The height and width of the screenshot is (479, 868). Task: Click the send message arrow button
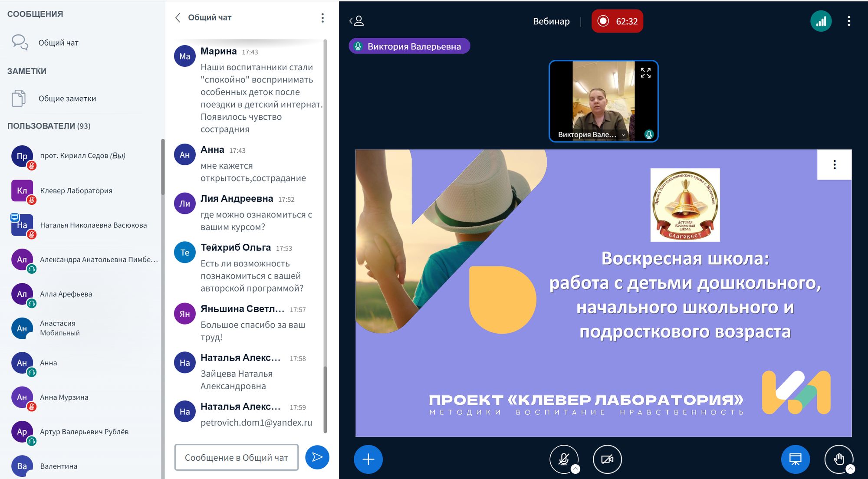pyautogui.click(x=317, y=457)
